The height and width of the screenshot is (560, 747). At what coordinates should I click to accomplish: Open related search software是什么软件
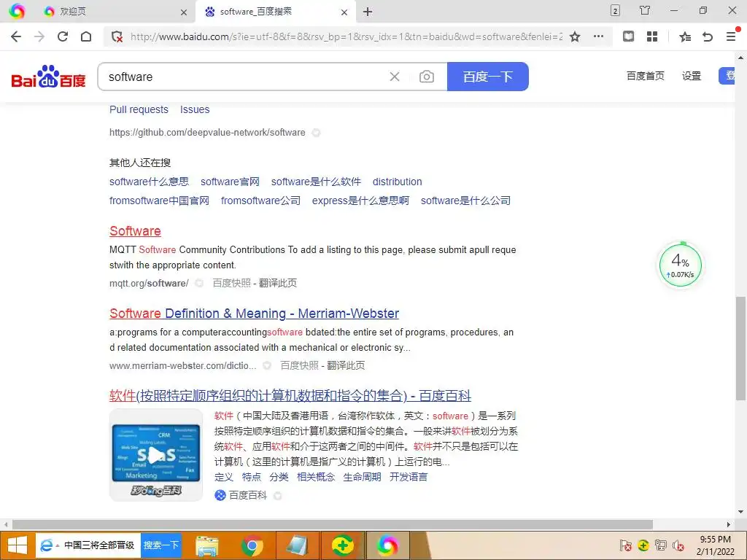pyautogui.click(x=316, y=182)
